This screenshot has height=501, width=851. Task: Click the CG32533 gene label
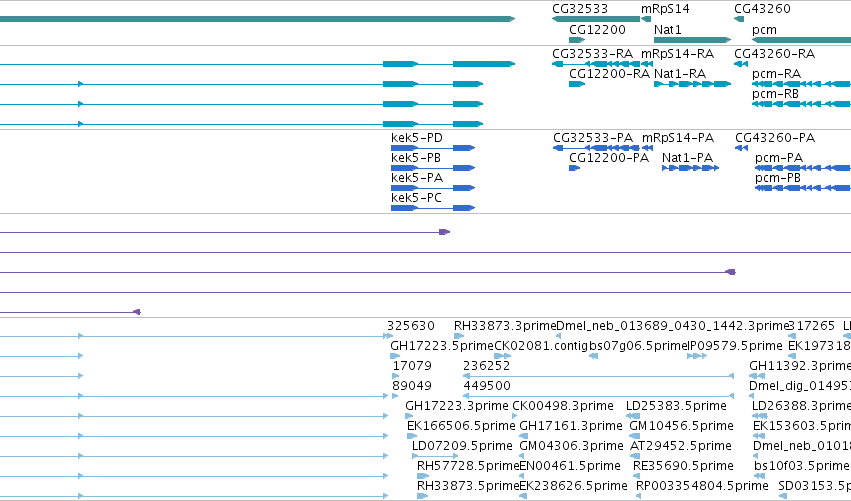580,9
